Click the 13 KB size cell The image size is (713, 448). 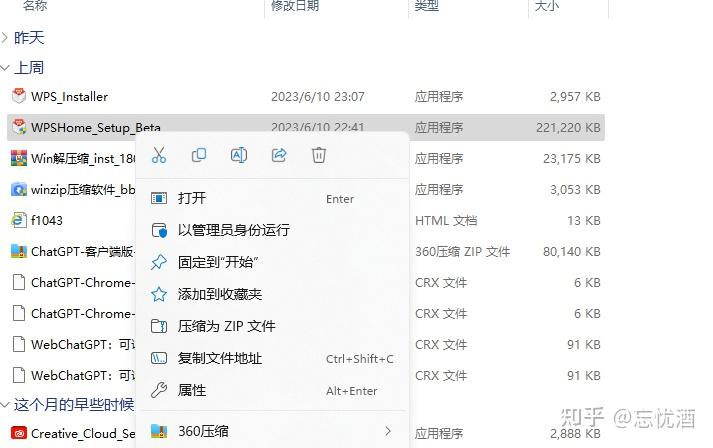(x=584, y=221)
